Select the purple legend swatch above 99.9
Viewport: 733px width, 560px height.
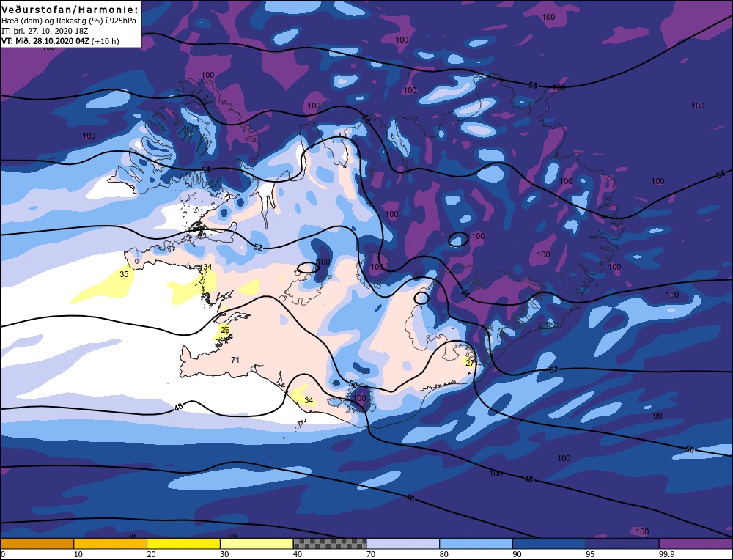pos(696,543)
